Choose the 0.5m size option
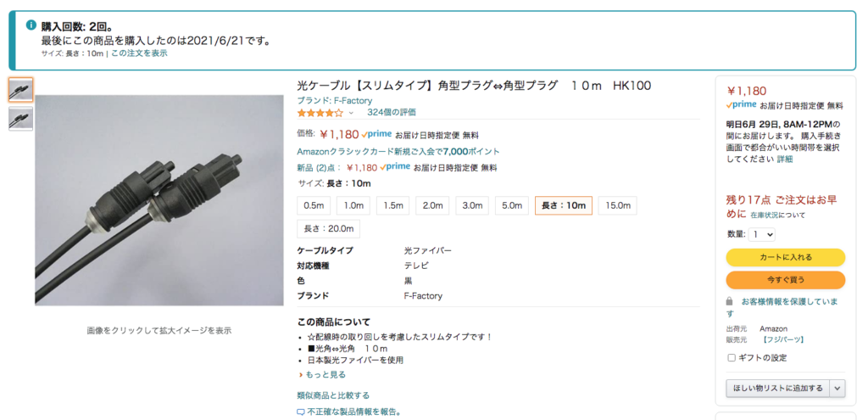868x420 pixels. [x=314, y=205]
